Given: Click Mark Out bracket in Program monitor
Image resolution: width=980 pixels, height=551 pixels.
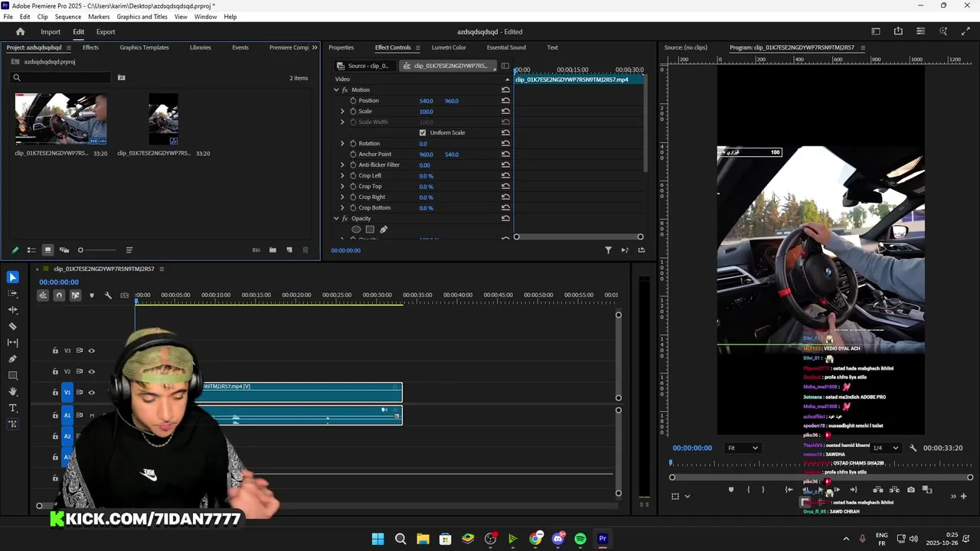Looking at the screenshot, I should 763,490.
